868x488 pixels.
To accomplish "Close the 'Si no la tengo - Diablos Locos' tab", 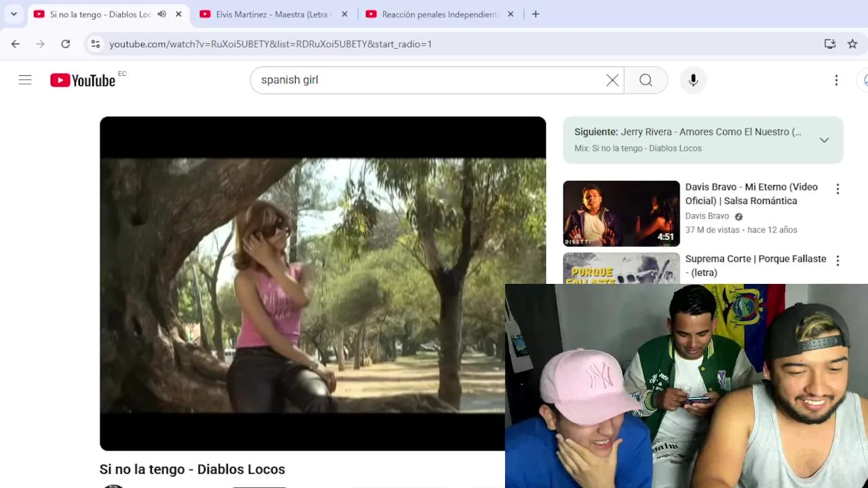I will tap(178, 14).
